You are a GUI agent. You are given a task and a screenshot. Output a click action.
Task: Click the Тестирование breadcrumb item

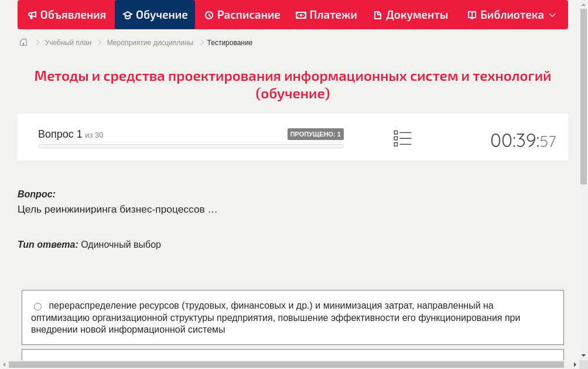(x=230, y=42)
